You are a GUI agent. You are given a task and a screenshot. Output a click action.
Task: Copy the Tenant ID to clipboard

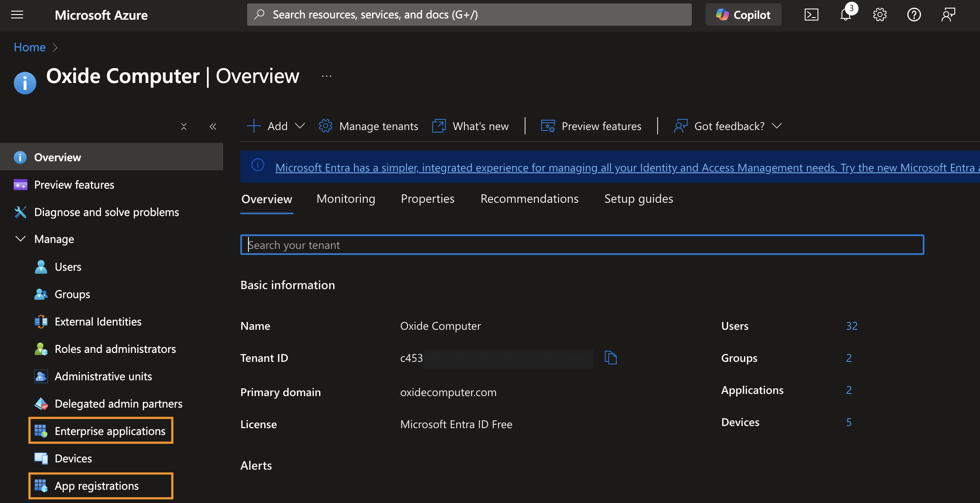pyautogui.click(x=611, y=358)
